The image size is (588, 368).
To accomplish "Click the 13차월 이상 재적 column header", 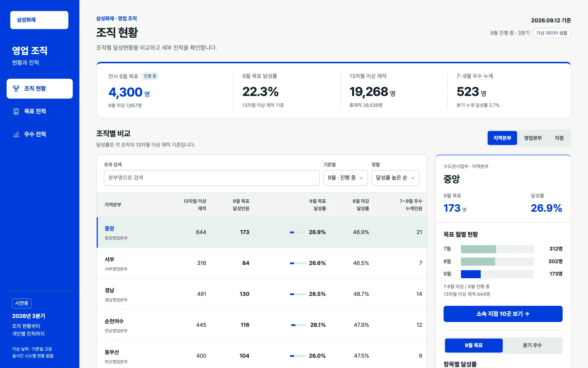I will [195, 205].
